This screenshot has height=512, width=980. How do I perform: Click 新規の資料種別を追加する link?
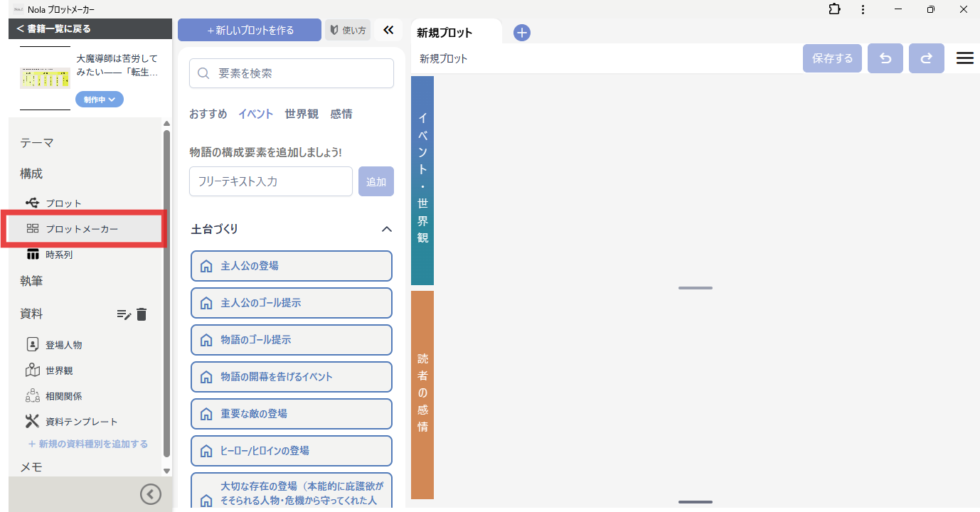(x=88, y=444)
